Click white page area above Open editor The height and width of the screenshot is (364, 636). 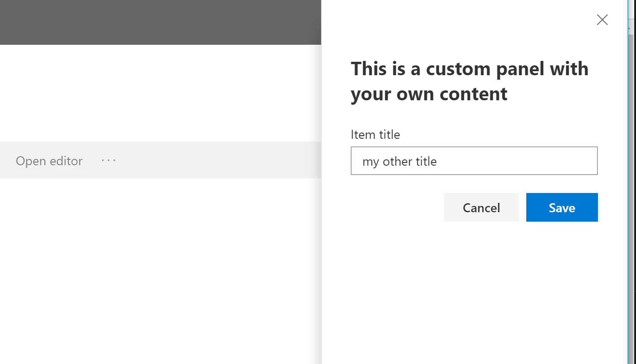point(160,94)
